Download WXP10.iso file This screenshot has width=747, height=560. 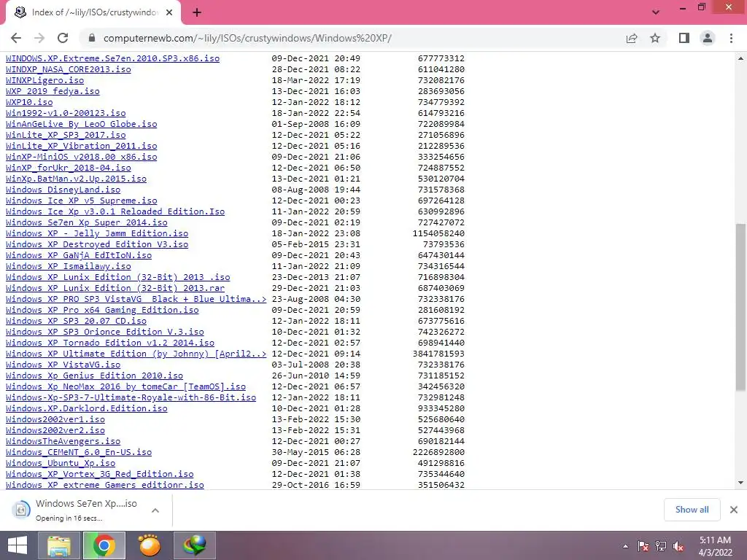click(29, 102)
